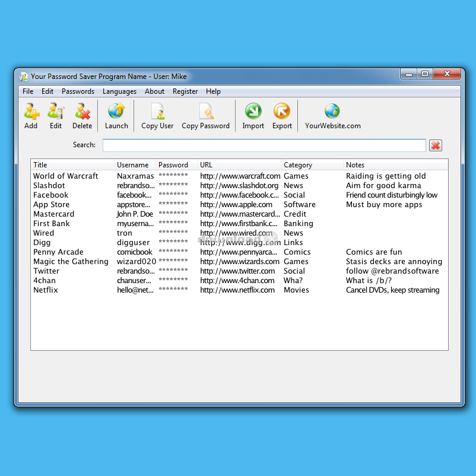
Task: Click note Raiding is getting old
Action: tap(386, 176)
